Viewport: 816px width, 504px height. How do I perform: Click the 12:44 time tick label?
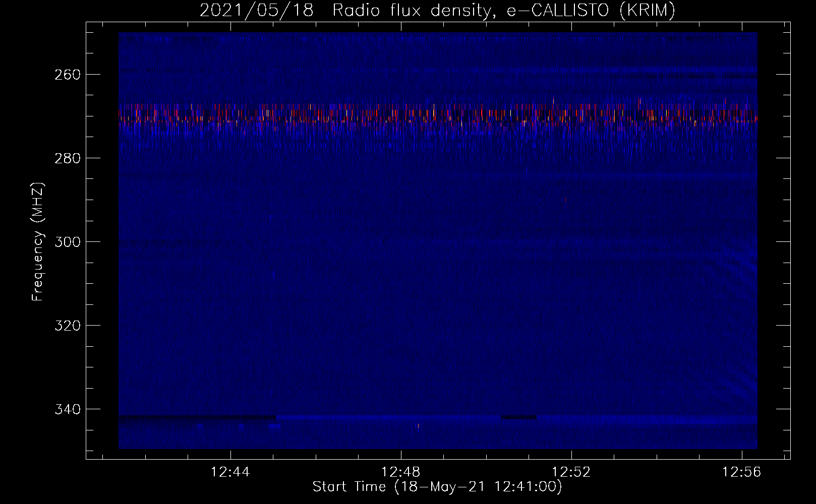click(x=230, y=472)
